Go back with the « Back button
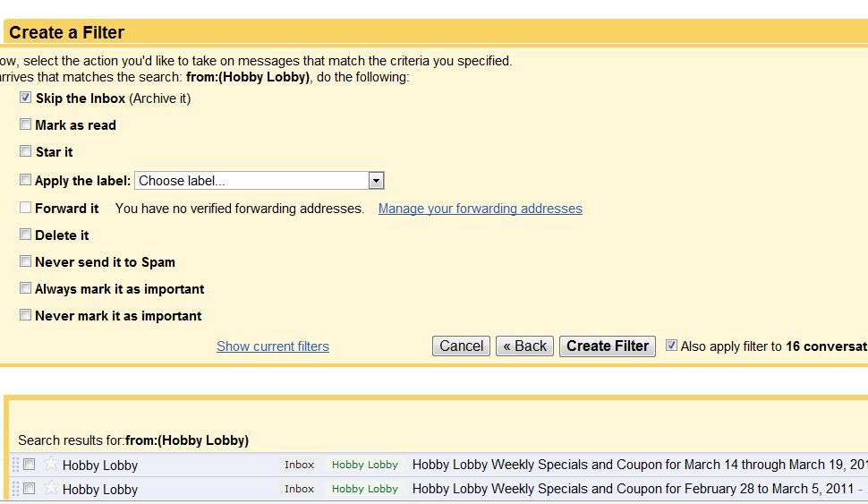Viewport: 868px width, 504px height. click(524, 346)
